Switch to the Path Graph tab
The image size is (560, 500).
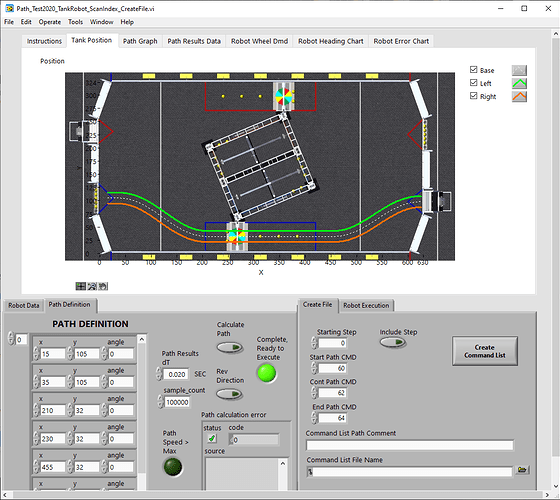[140, 41]
